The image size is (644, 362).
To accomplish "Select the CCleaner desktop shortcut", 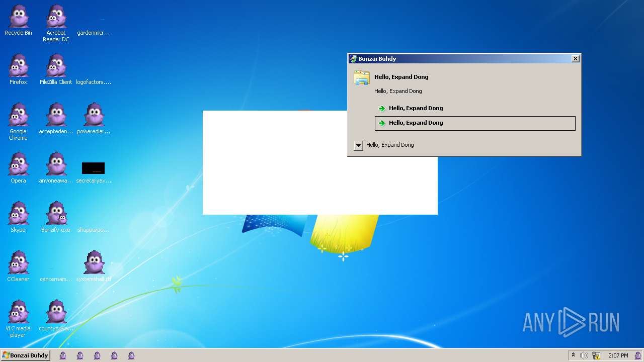I will (x=18, y=266).
